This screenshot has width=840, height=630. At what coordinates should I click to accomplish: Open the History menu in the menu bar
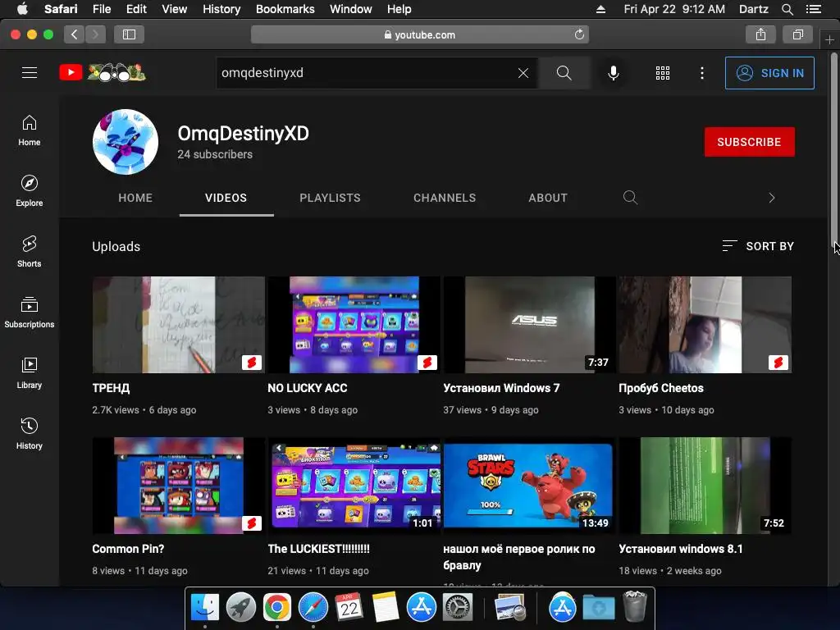(221, 9)
